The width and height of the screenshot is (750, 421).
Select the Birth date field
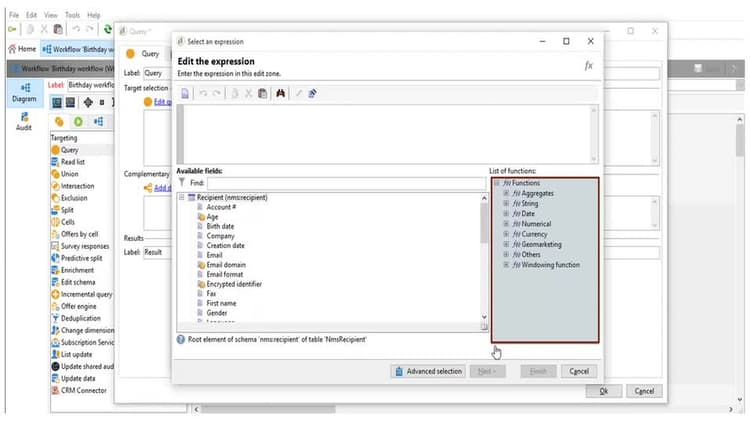(220, 226)
